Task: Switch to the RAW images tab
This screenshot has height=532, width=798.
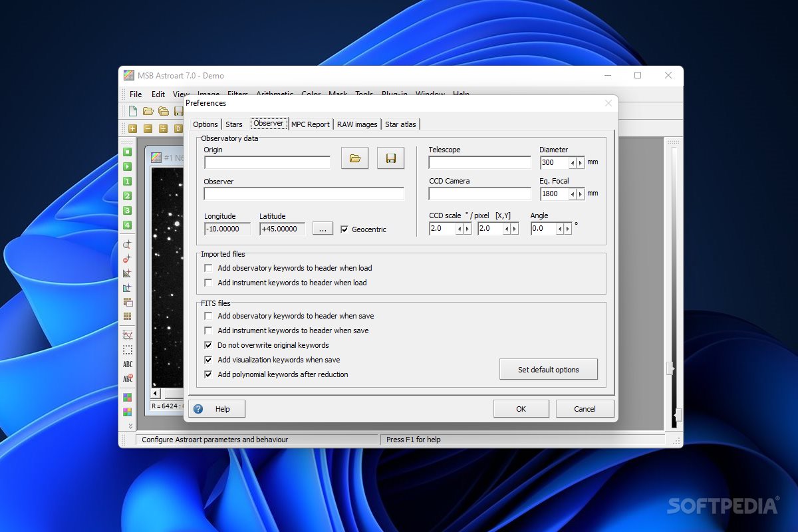Action: [x=357, y=124]
